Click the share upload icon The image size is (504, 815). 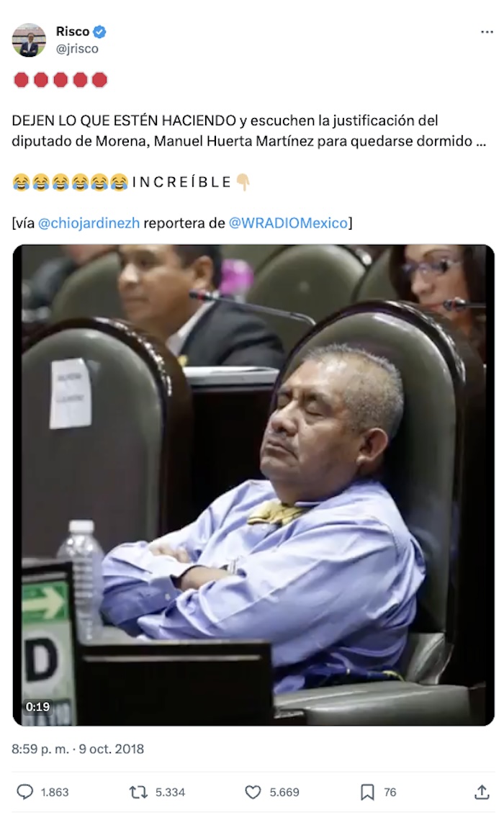[482, 792]
